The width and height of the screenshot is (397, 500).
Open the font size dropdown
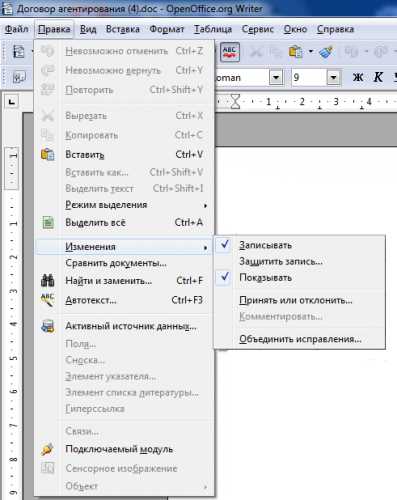[333, 78]
